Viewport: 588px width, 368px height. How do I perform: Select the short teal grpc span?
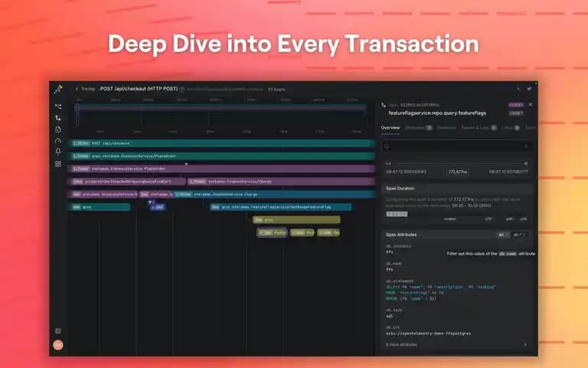[x=100, y=207]
